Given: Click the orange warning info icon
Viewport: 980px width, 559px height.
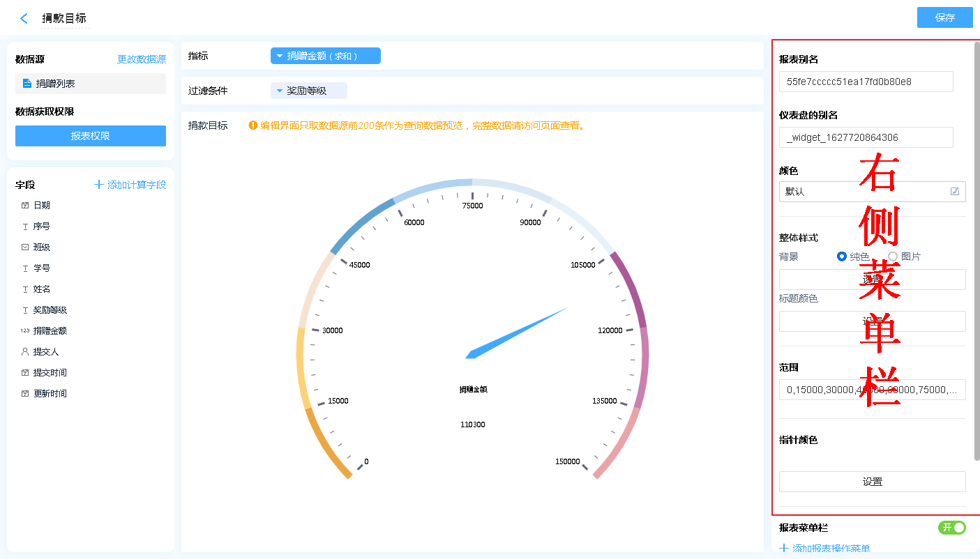Looking at the screenshot, I should pos(253,125).
